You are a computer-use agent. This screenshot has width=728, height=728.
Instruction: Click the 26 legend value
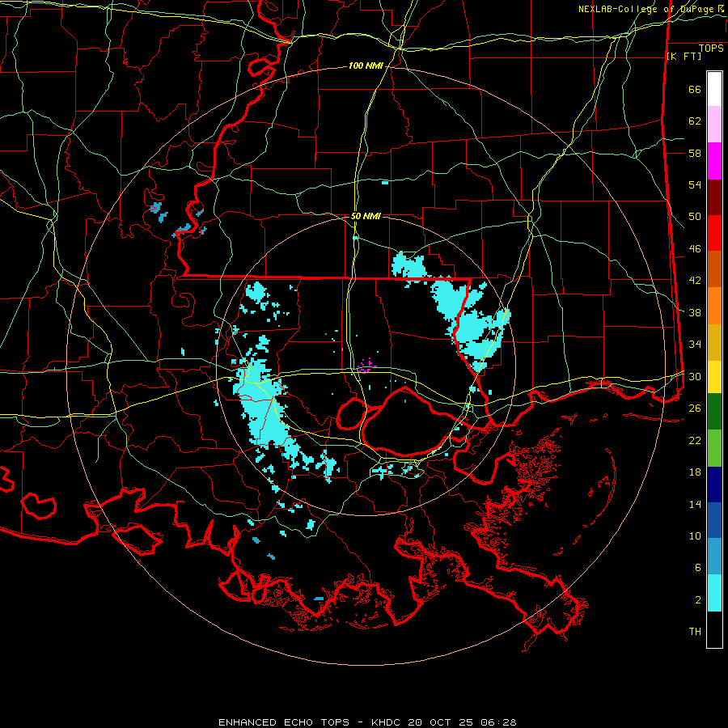point(695,408)
